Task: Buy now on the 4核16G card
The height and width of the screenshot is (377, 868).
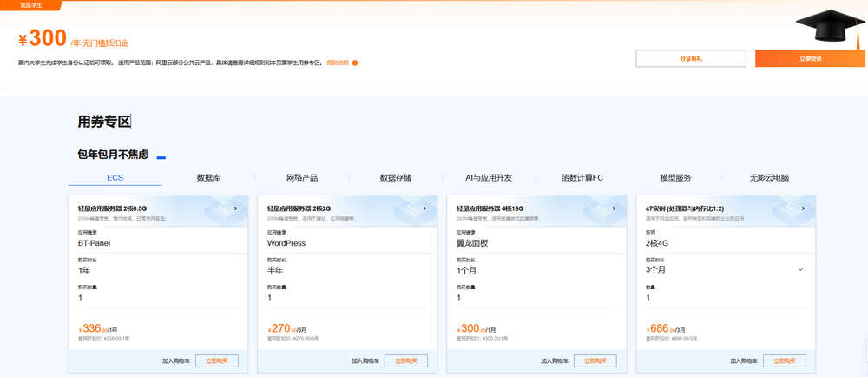Action: [x=595, y=360]
